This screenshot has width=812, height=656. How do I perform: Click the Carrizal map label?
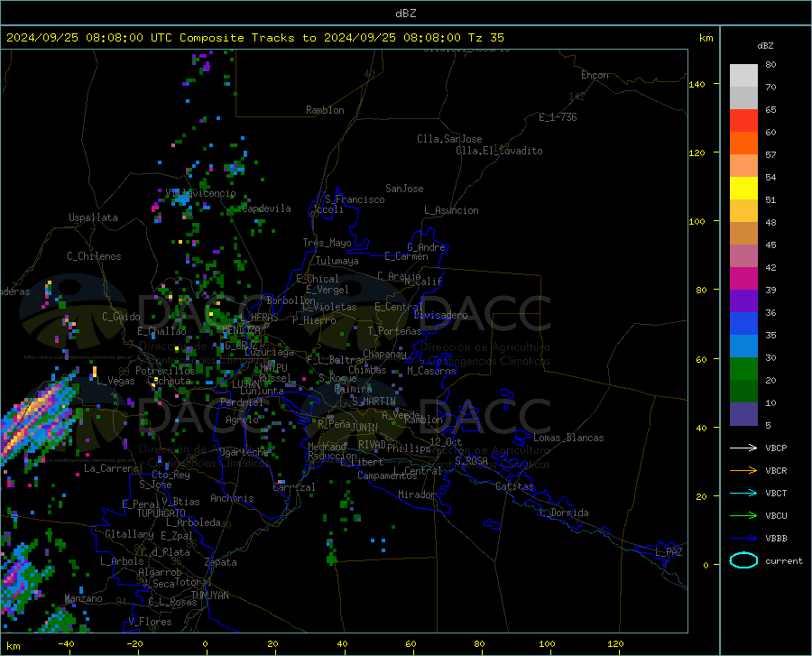coord(294,487)
